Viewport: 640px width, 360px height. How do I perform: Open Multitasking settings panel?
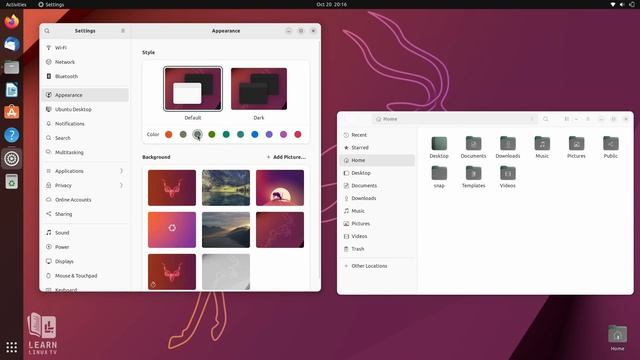pyautogui.click(x=85, y=152)
